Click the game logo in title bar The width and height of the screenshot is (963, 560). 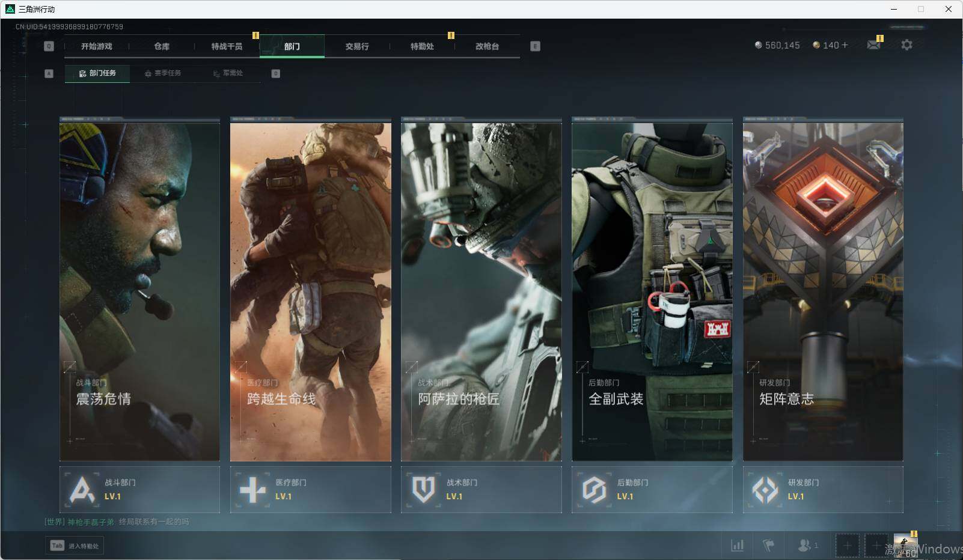pyautogui.click(x=10, y=9)
